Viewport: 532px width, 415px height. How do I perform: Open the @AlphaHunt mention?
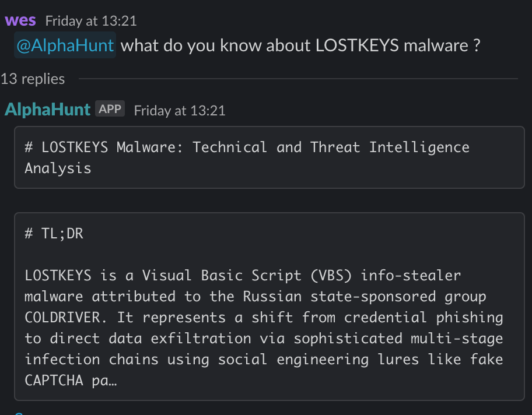[65, 45]
